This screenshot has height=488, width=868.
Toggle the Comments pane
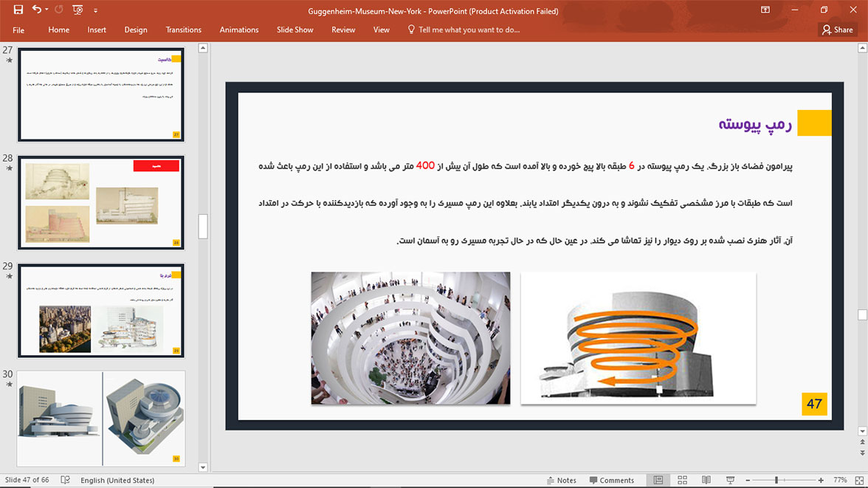[612, 480]
